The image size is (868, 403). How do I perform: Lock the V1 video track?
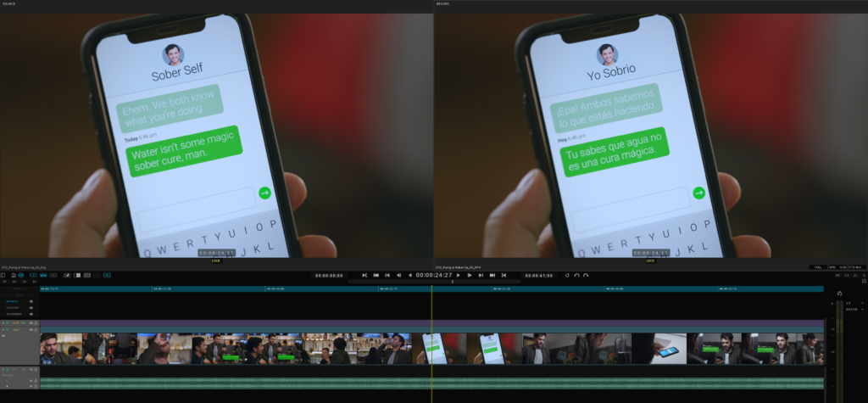click(x=36, y=330)
